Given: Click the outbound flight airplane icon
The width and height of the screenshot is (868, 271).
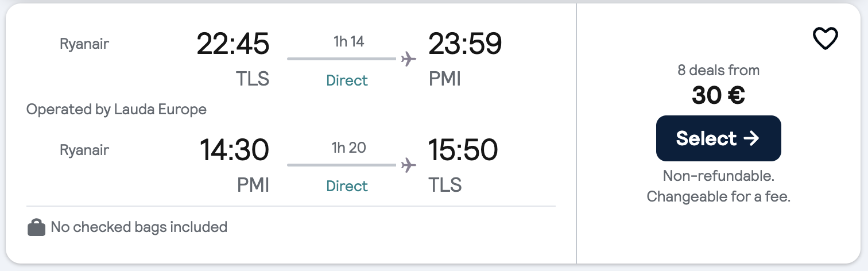Looking at the screenshot, I should click(408, 59).
